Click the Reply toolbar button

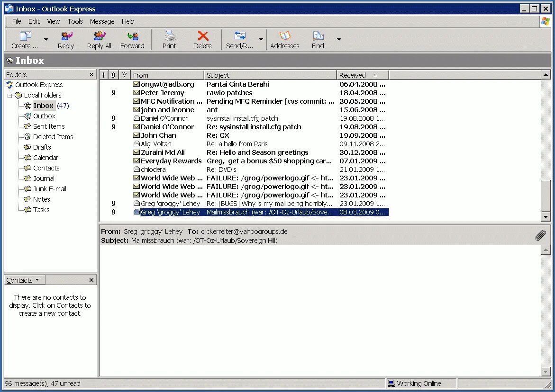[x=66, y=40]
